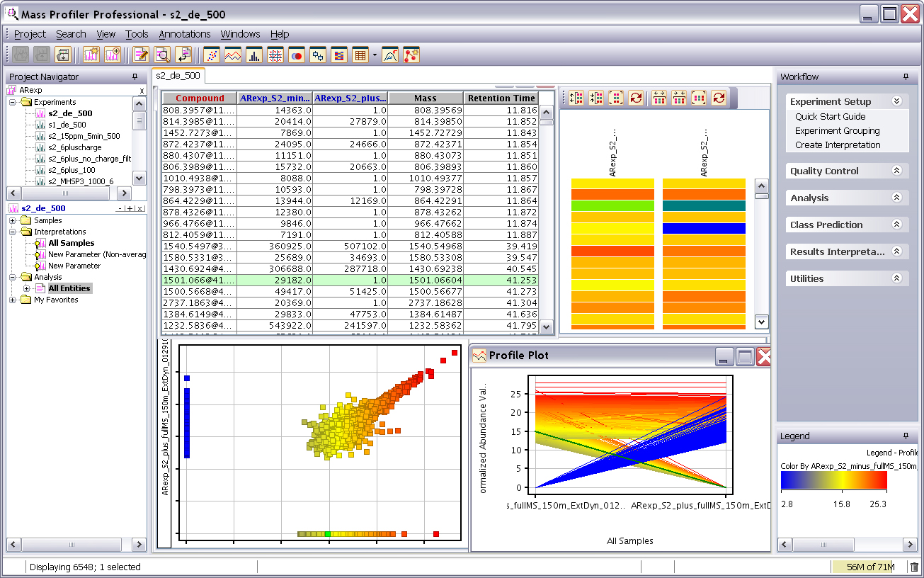Open the Quick Start Guide link
924x578 pixels.
(x=830, y=116)
